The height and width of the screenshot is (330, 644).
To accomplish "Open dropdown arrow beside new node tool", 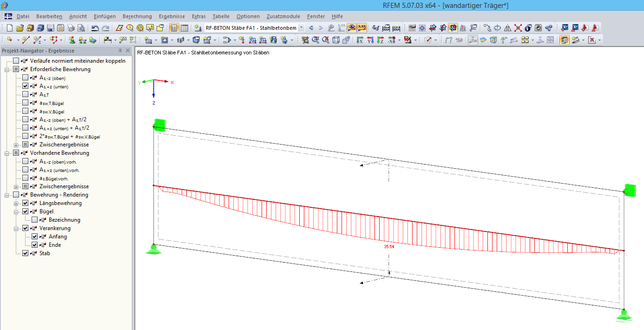I will coord(18,40).
